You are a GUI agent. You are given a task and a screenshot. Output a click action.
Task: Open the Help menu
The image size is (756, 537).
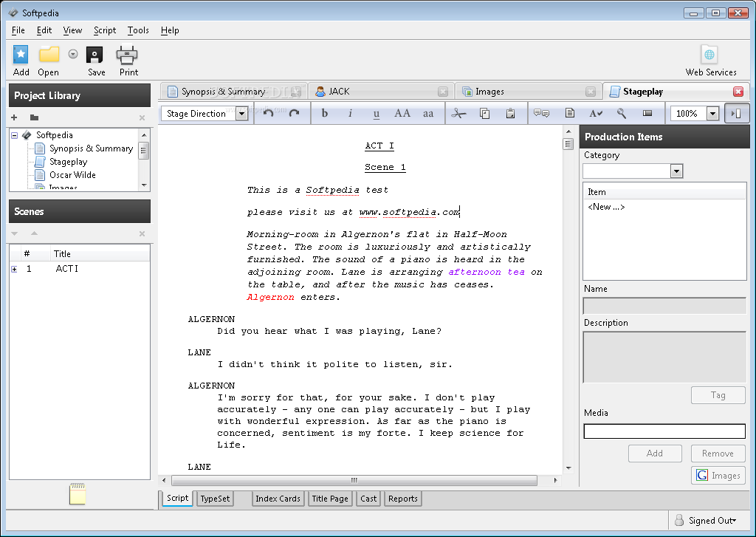pos(170,30)
